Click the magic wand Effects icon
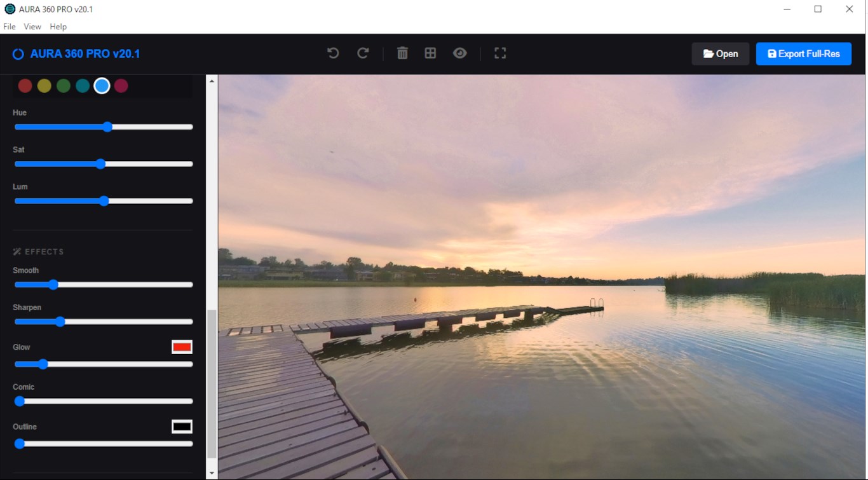Image resolution: width=868 pixels, height=480 pixels. 17,252
